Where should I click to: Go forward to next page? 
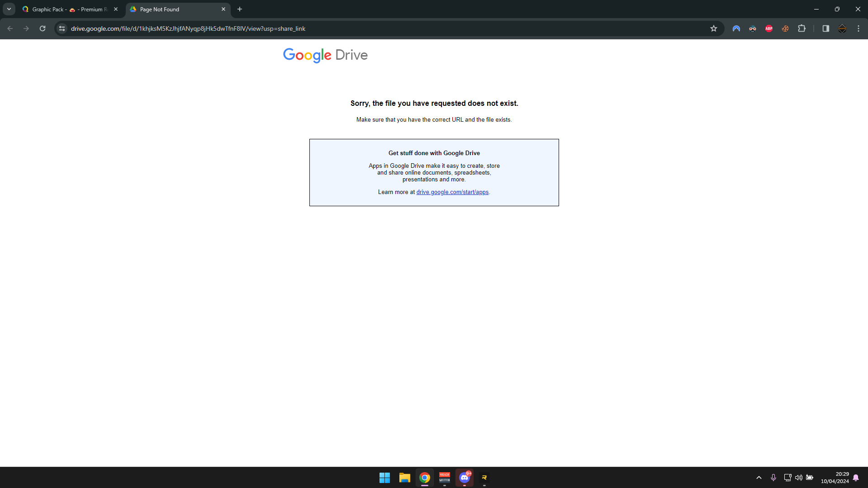[x=26, y=28]
